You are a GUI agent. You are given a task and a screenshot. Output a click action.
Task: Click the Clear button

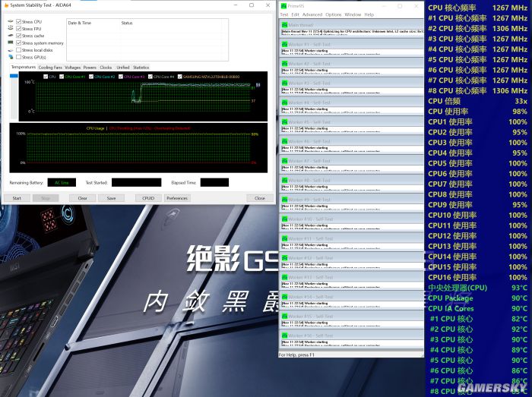pos(82,198)
